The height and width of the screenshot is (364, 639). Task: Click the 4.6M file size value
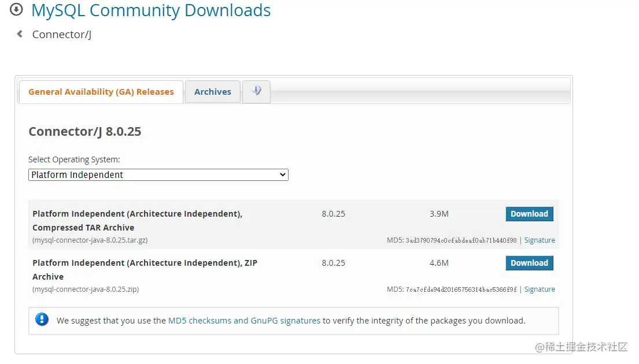[x=439, y=263]
